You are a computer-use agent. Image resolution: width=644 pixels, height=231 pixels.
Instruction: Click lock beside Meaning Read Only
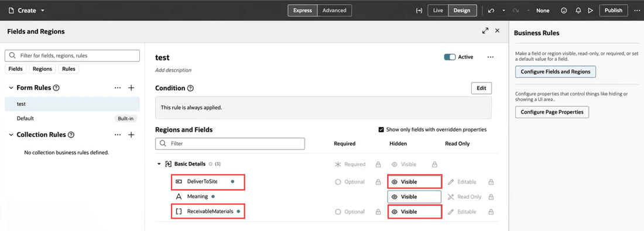(x=491, y=197)
